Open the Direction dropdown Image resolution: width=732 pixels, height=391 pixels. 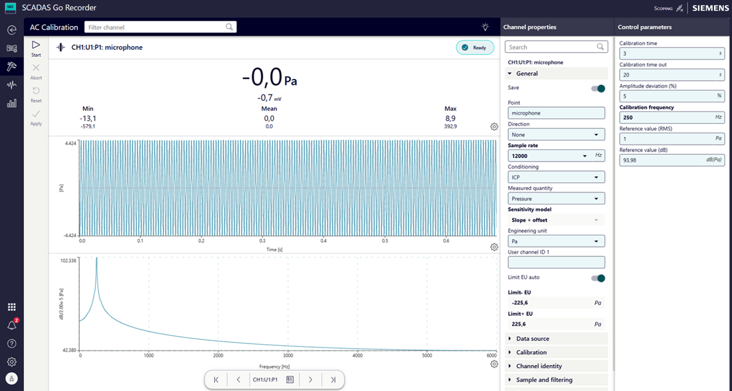[556, 134]
